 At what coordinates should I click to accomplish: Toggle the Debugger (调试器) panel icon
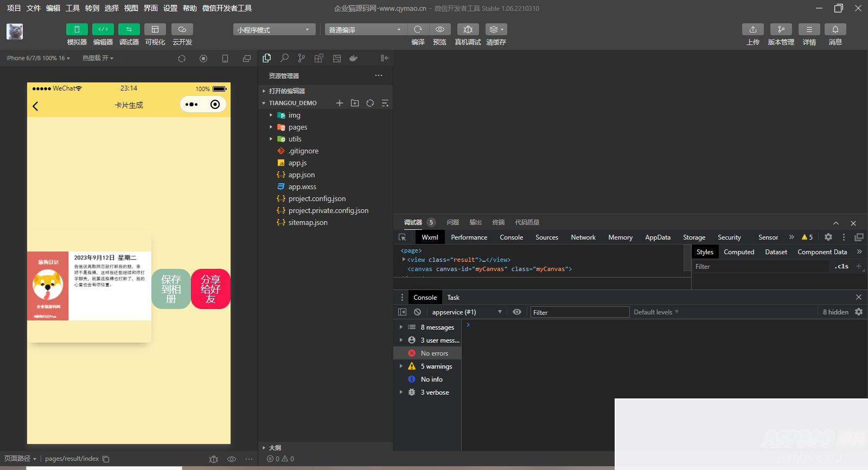[129, 29]
